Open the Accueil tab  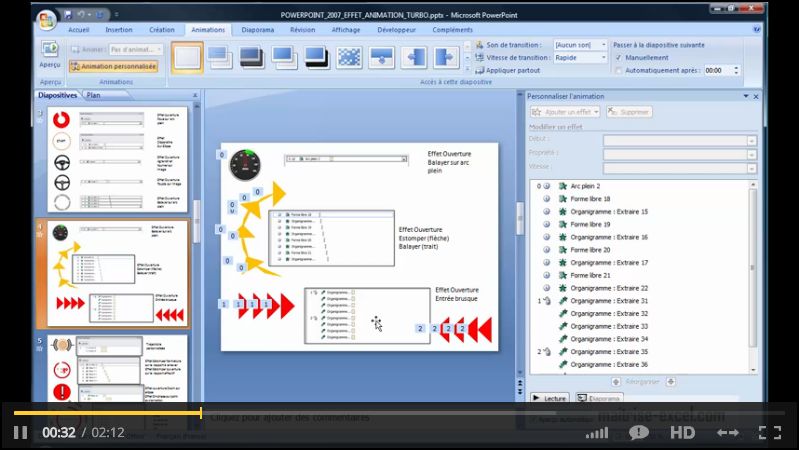tap(78, 30)
